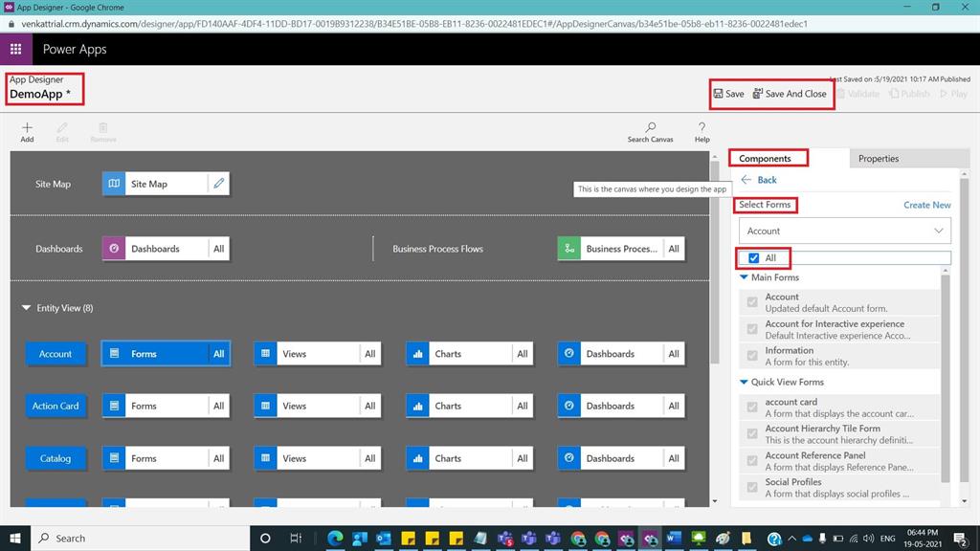Viewport: 980px width, 551px height.
Task: Toggle the Account form checkbox
Action: tap(751, 301)
